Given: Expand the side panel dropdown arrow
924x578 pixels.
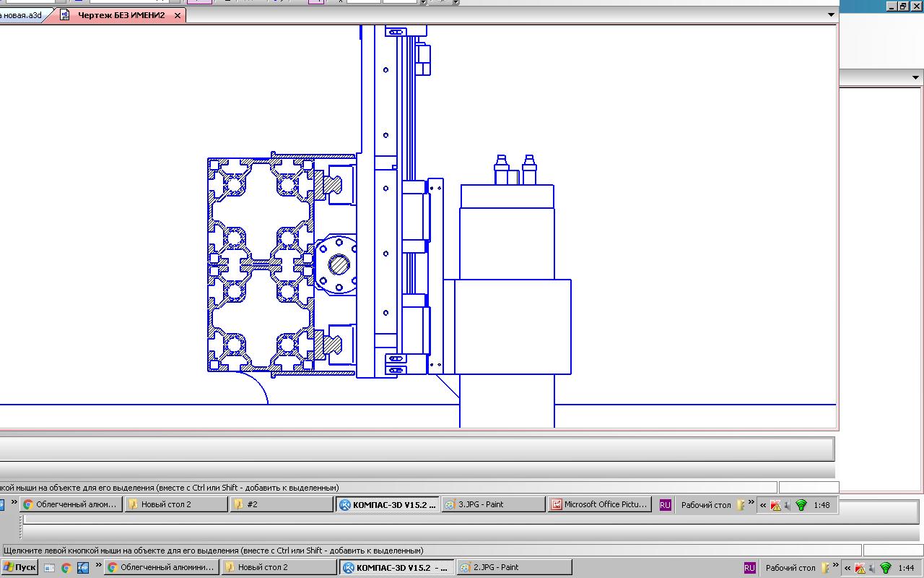Looking at the screenshot, I should (x=916, y=78).
